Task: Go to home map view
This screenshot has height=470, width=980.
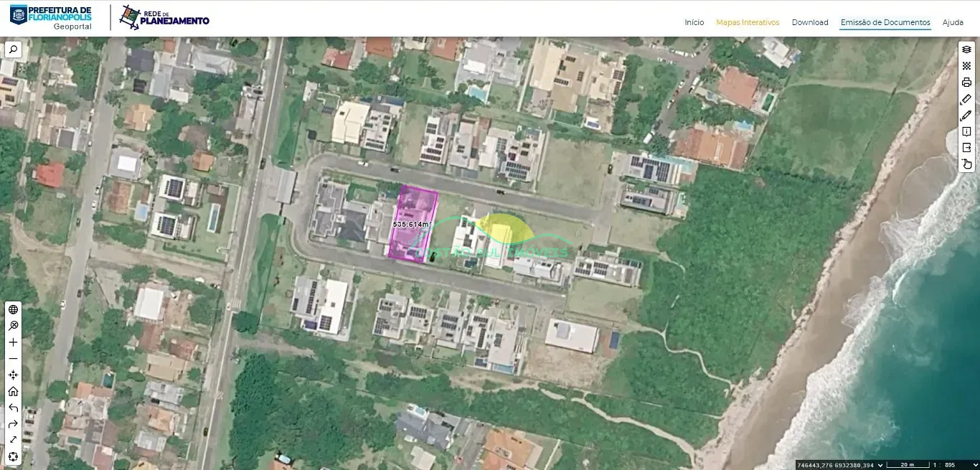Action: (13, 392)
